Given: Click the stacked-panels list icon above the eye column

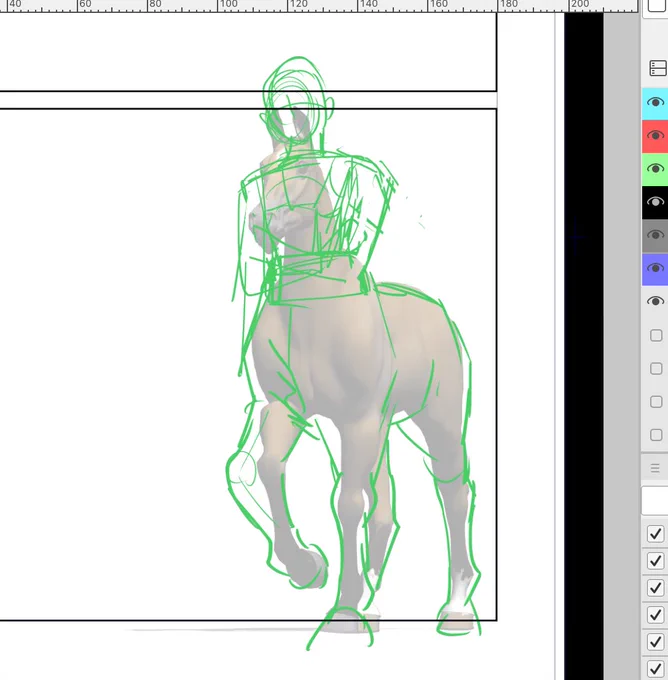Looking at the screenshot, I should pyautogui.click(x=658, y=69).
